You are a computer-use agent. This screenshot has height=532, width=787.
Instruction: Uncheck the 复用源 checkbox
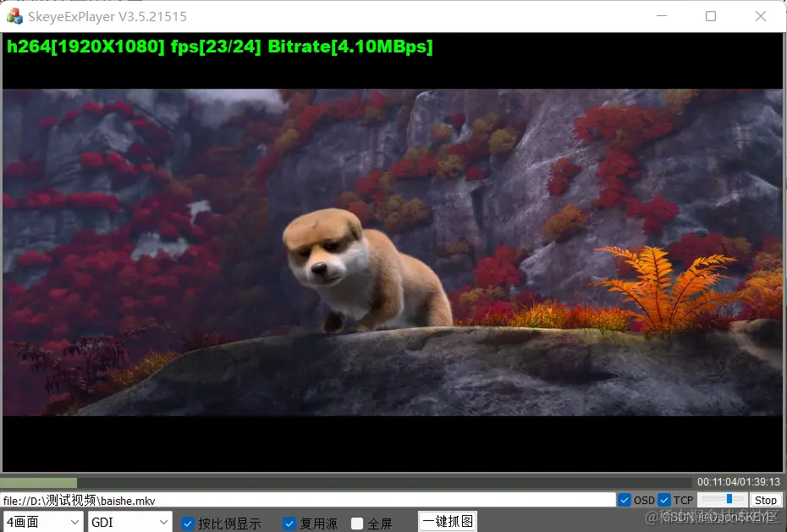[289, 524]
